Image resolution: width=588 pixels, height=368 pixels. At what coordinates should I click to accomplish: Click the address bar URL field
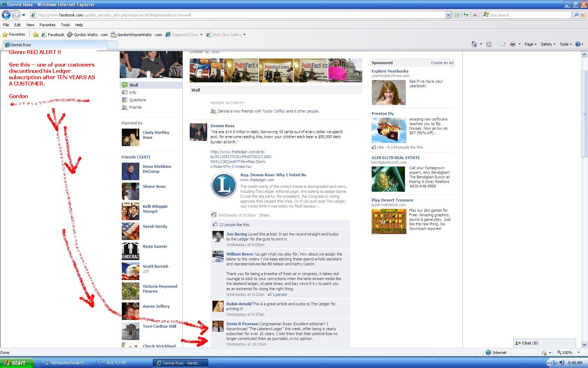tap(238, 15)
